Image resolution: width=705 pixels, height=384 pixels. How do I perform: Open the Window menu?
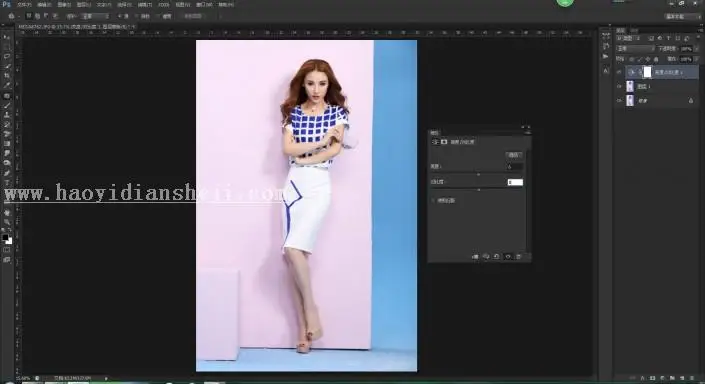(204, 4)
